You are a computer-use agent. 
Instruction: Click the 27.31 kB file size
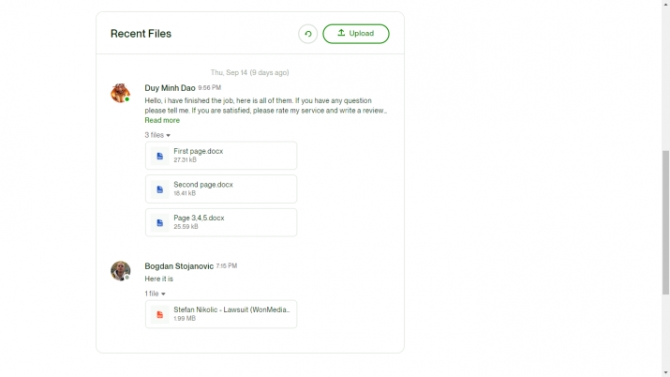(185, 160)
